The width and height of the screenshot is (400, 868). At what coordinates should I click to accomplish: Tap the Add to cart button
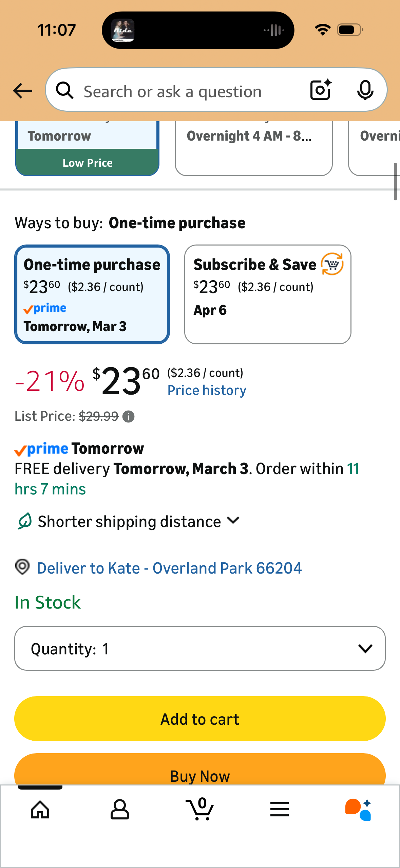tap(200, 719)
